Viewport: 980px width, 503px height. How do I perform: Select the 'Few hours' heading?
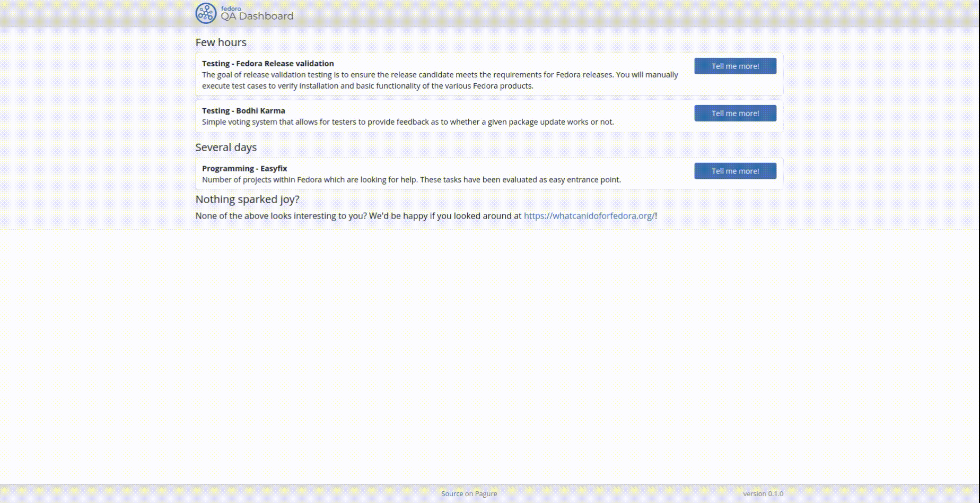tap(221, 42)
